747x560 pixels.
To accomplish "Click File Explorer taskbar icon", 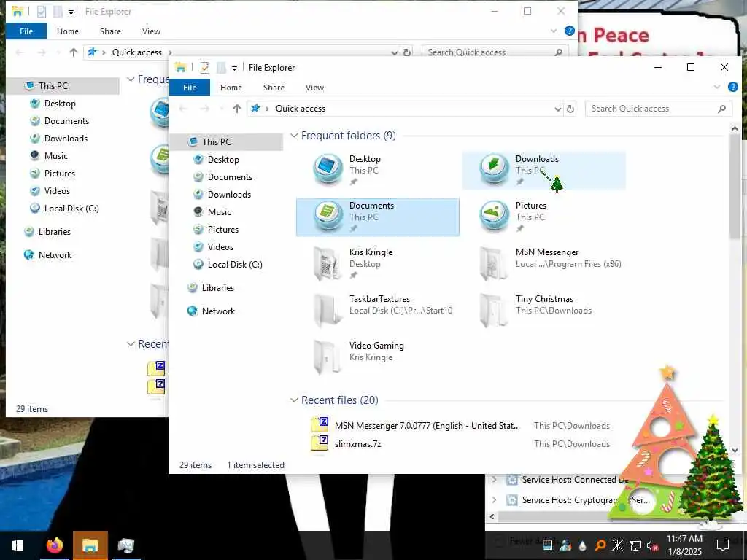I will coord(90,545).
